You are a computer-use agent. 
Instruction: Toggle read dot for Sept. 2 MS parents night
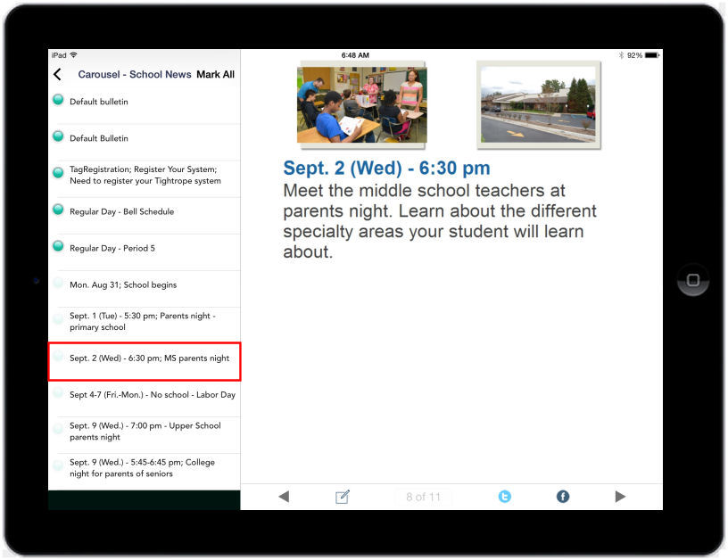pyautogui.click(x=58, y=356)
